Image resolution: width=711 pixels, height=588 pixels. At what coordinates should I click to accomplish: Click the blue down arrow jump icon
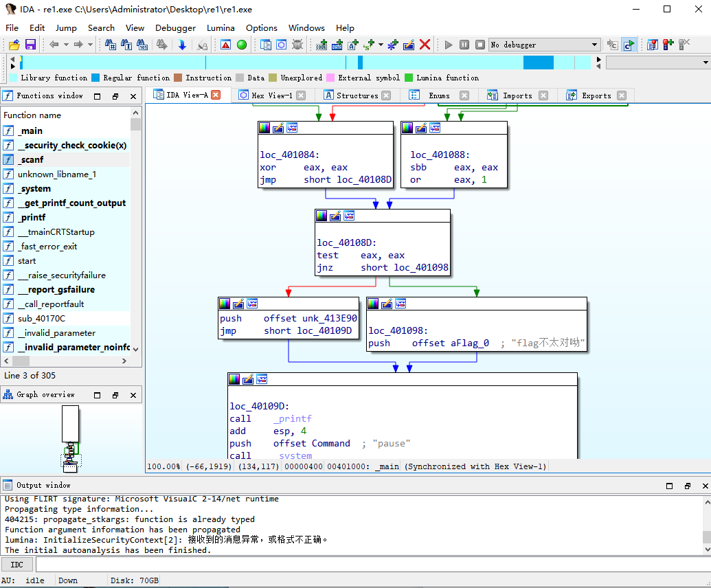(182, 45)
